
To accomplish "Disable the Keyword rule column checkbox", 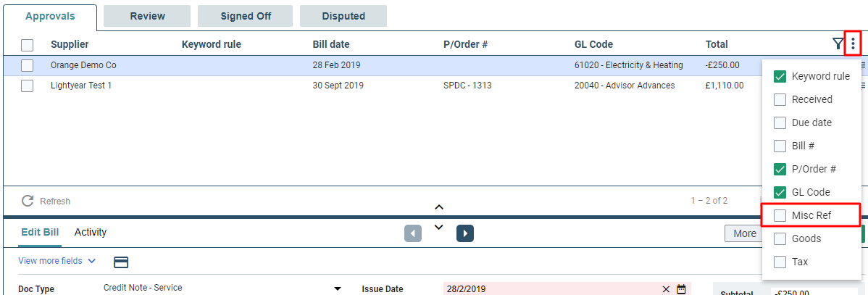I will coord(780,76).
